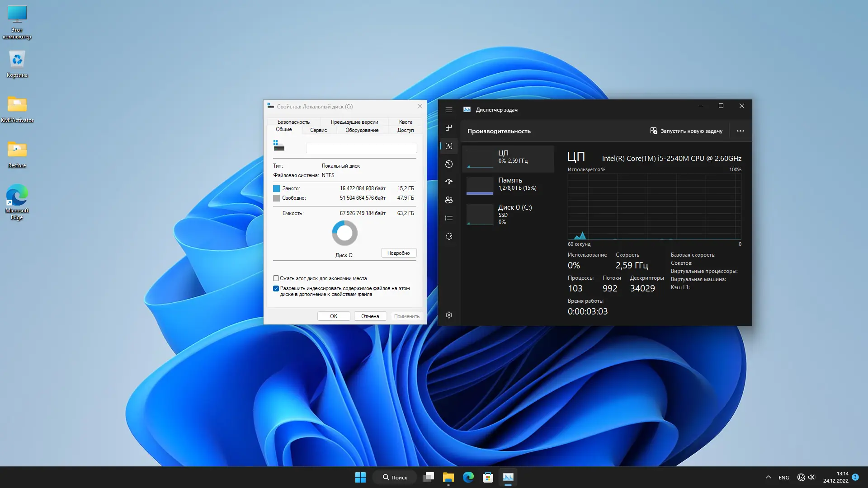This screenshot has height=488, width=868.
Task: Open Startup apps page in sidebar
Action: [x=448, y=182]
